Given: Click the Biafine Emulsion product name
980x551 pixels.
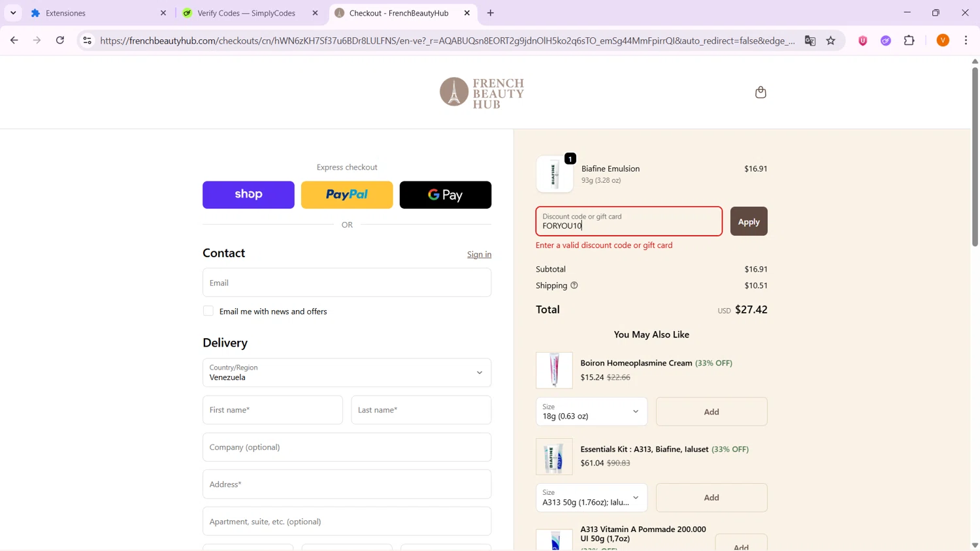Looking at the screenshot, I should coord(610,168).
